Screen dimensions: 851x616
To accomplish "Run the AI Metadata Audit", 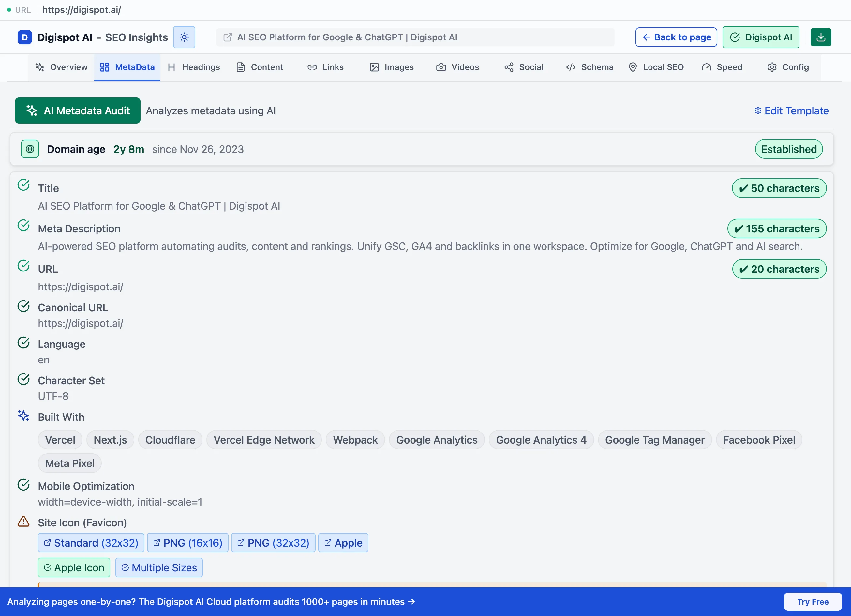I will [78, 111].
